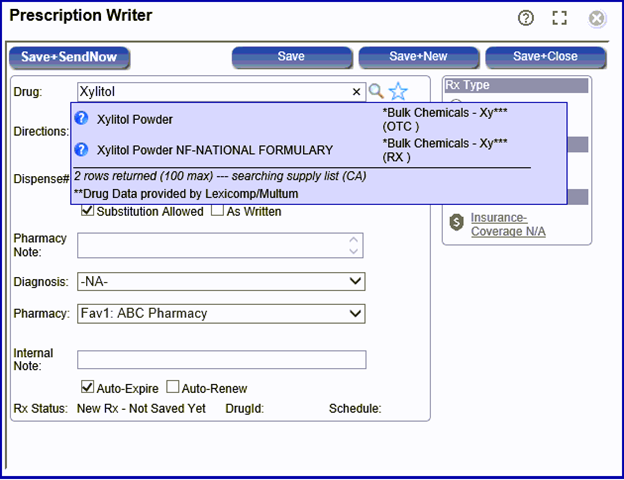Expand the Pharmacy dropdown Fav1: ABC Pharmacy

coord(221,313)
